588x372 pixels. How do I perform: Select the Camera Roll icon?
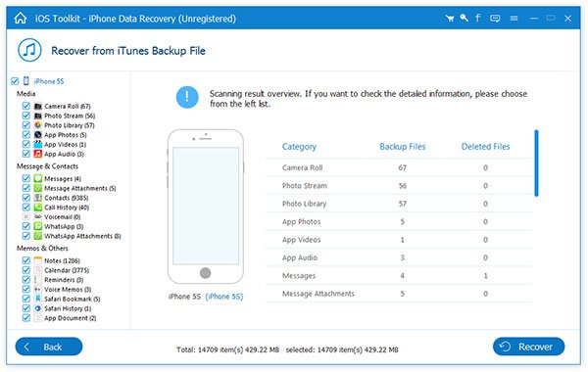coord(38,106)
